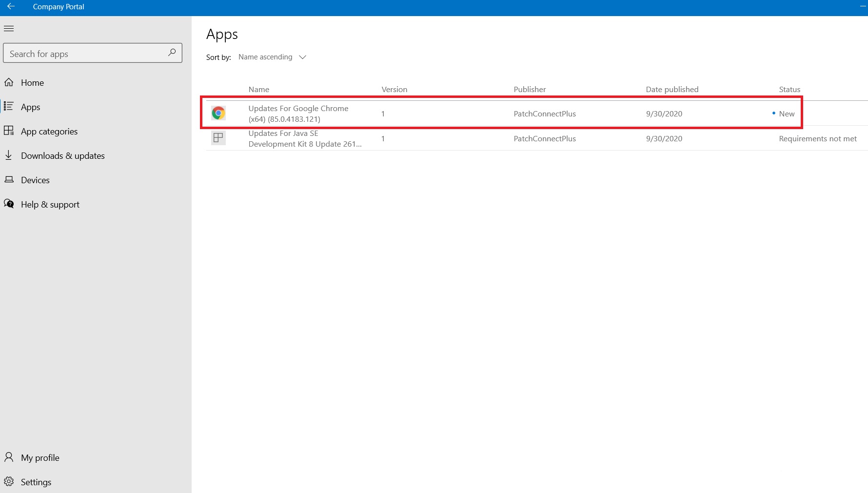Click the Status column header
Image resolution: width=868 pixels, height=493 pixels.
pos(789,89)
